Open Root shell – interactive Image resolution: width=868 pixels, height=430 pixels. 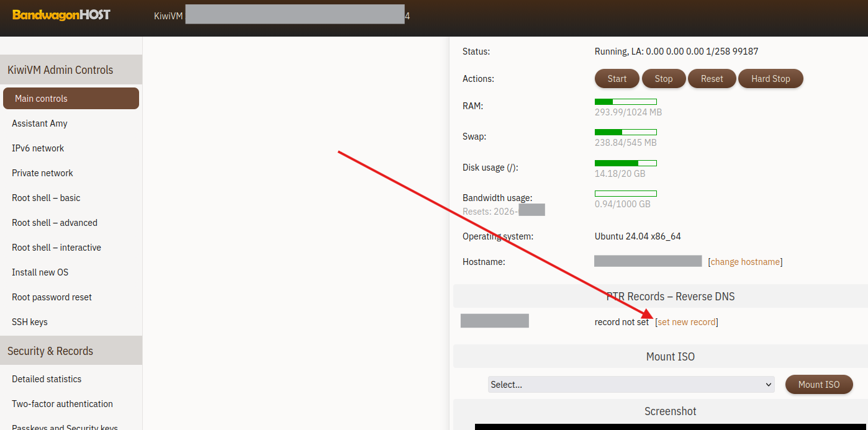[x=57, y=248]
